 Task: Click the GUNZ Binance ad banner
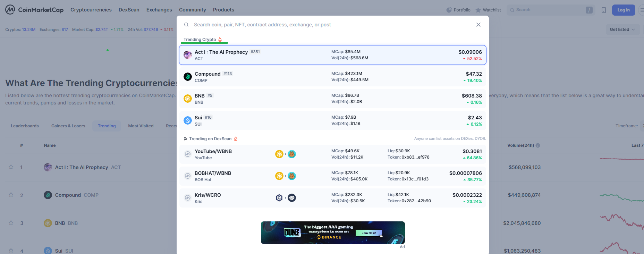tap(333, 232)
